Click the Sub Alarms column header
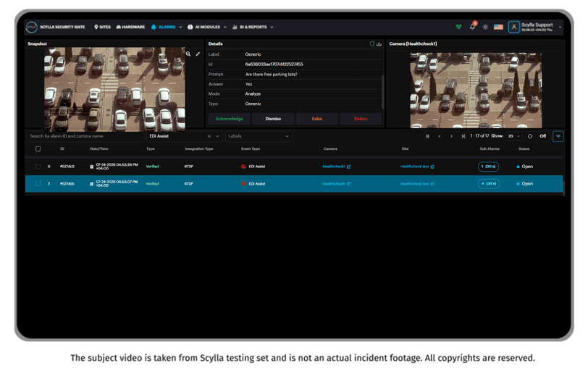 point(490,149)
